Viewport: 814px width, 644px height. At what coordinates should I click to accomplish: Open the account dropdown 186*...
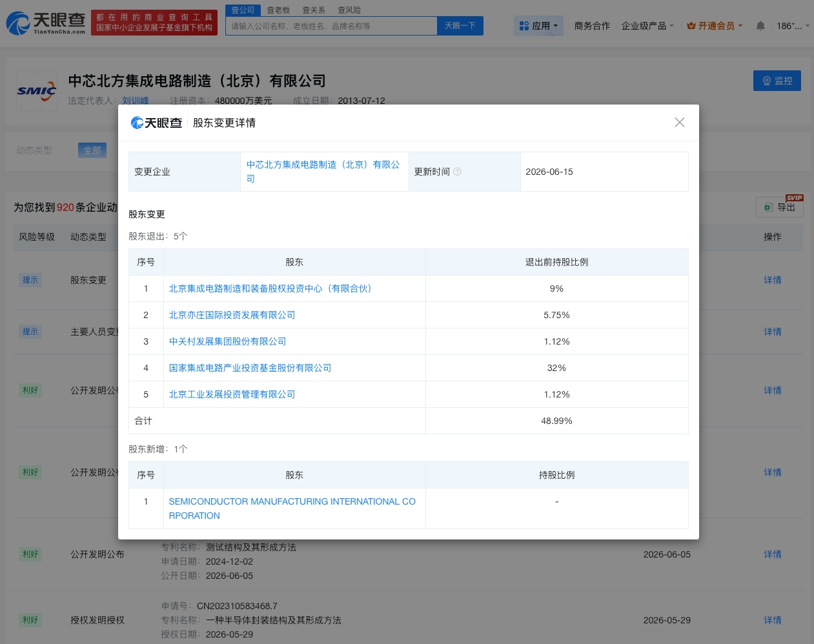(793, 26)
